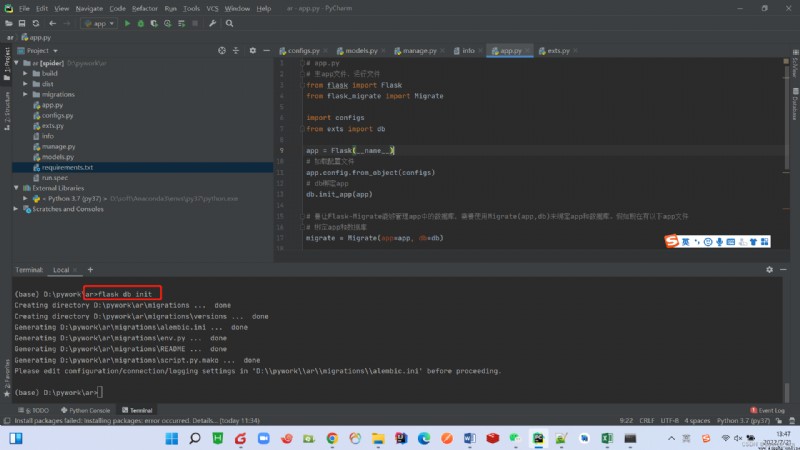
Task: Collapse External Libraries node
Action: pos(16,188)
